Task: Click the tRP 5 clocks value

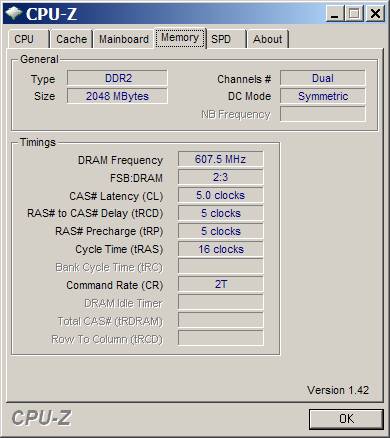Action: 221,231
